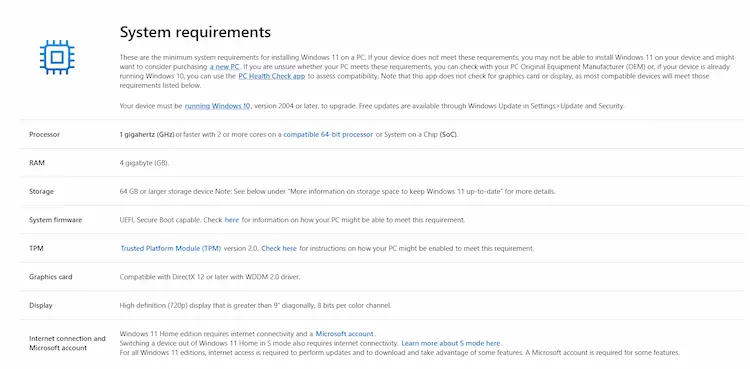Open the Trusted Platform Module (TPM) link
This screenshot has height=369, width=750.
[x=170, y=249]
